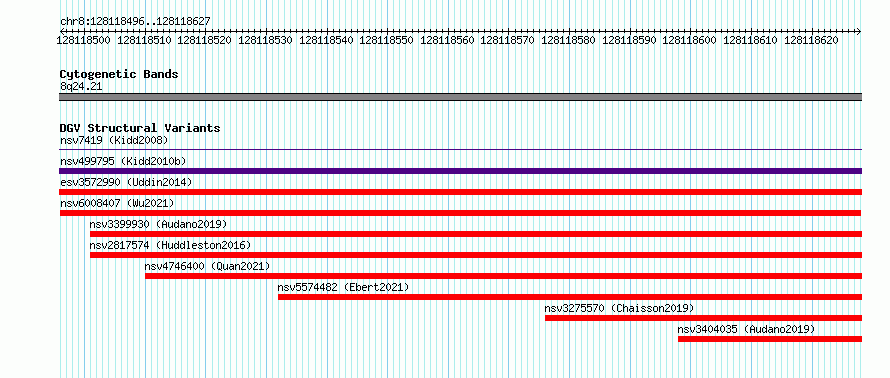Click ruler position 128118620
The image size is (890, 378).
point(812,40)
